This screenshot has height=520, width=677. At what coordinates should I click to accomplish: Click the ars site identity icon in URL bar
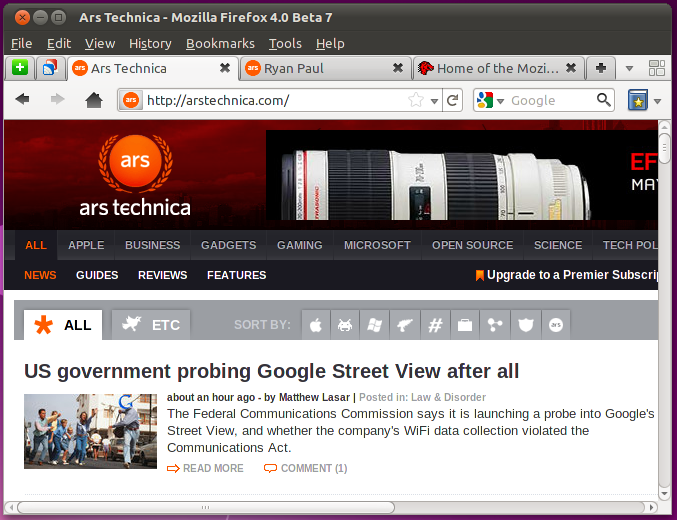(131, 100)
